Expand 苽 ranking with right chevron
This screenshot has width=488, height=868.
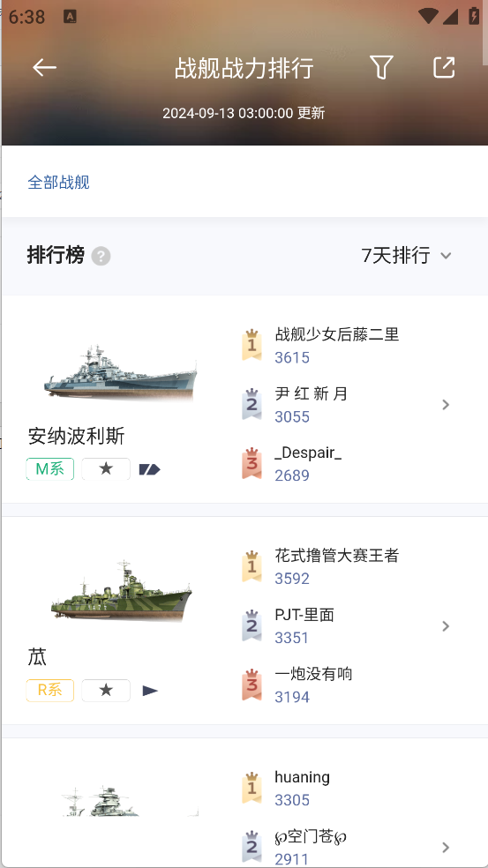point(446,626)
